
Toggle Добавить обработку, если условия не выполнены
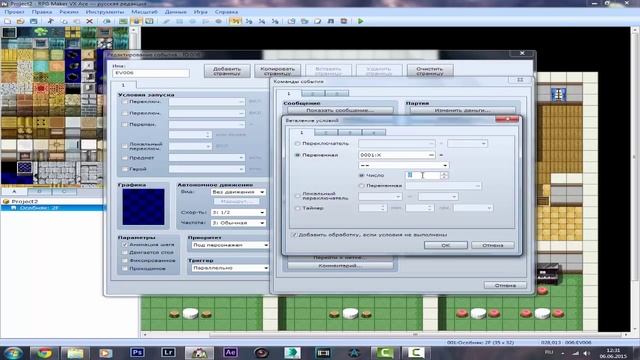pyautogui.click(x=294, y=235)
